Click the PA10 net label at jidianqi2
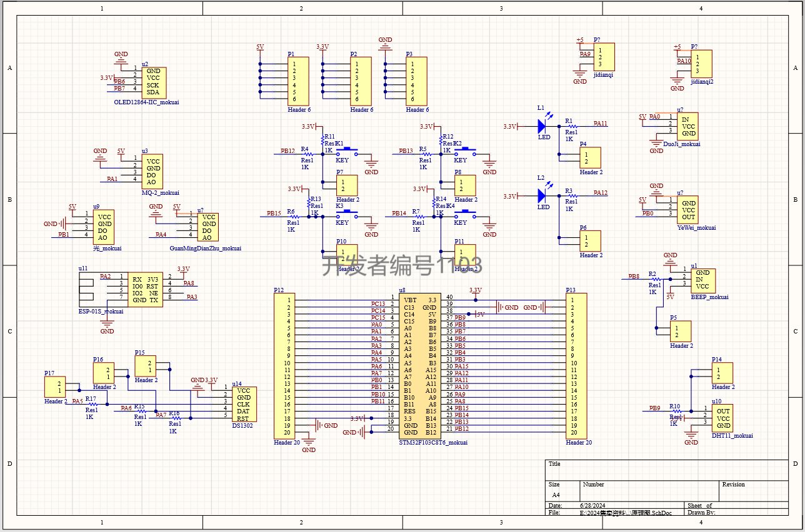 pos(684,61)
